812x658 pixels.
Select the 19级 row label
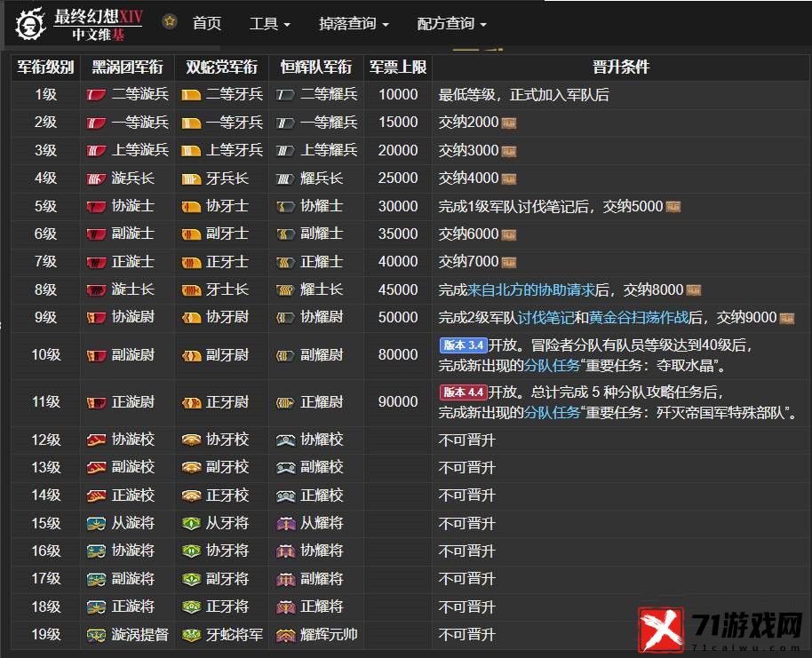pyautogui.click(x=45, y=635)
